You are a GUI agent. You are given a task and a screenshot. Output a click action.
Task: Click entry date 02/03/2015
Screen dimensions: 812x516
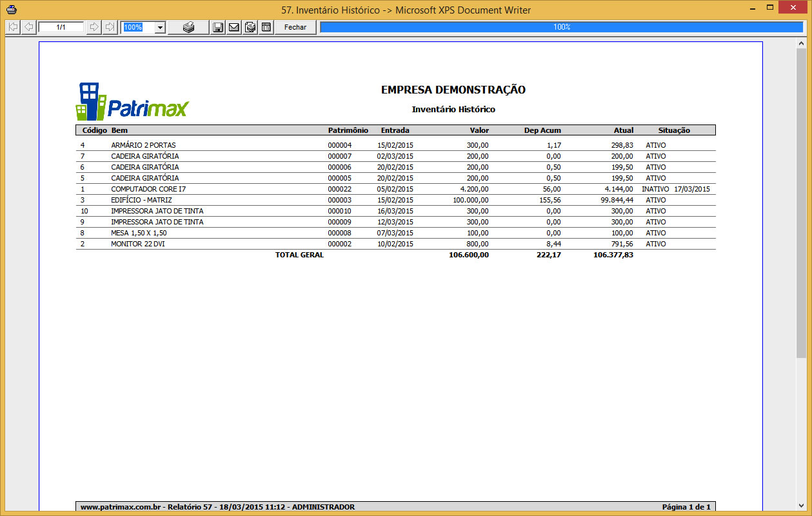click(395, 156)
